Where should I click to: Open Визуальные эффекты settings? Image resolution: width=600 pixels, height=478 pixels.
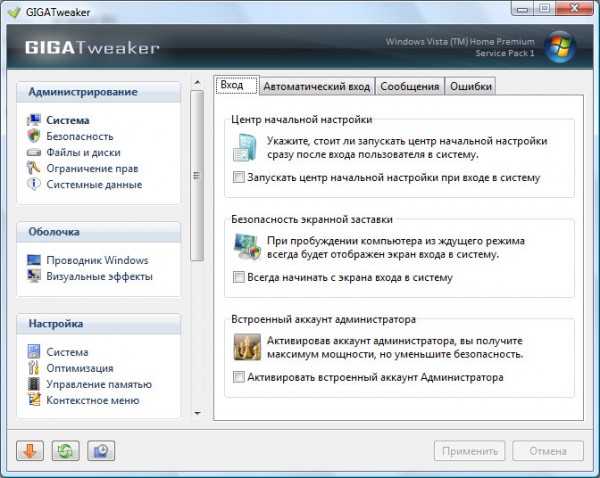point(99,276)
